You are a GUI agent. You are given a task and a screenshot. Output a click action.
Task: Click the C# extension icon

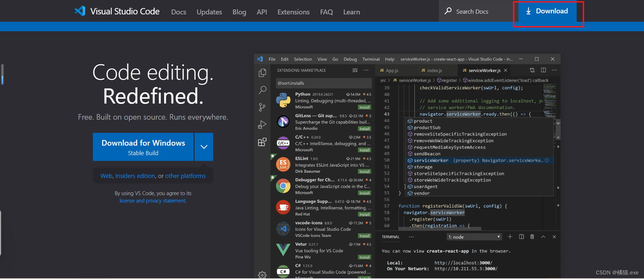283,271
